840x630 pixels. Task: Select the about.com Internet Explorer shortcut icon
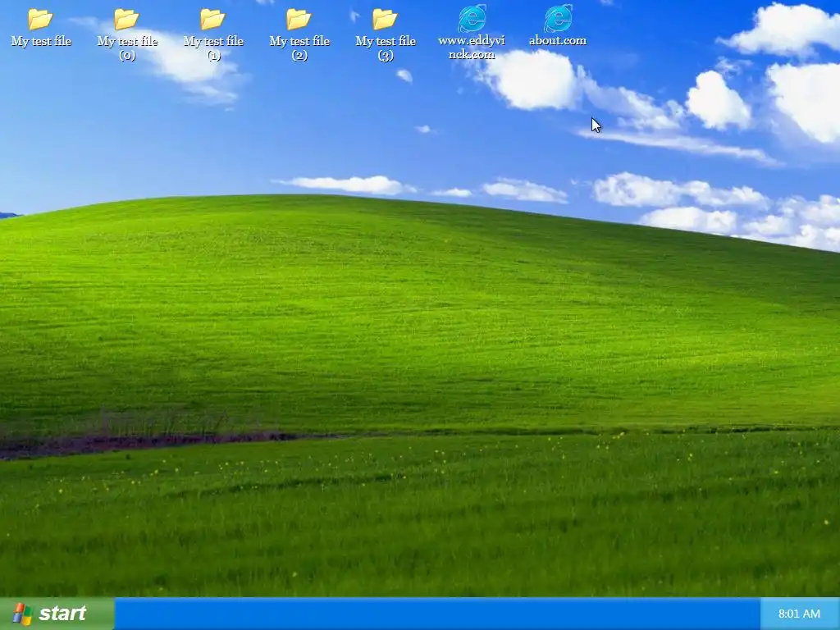558,19
